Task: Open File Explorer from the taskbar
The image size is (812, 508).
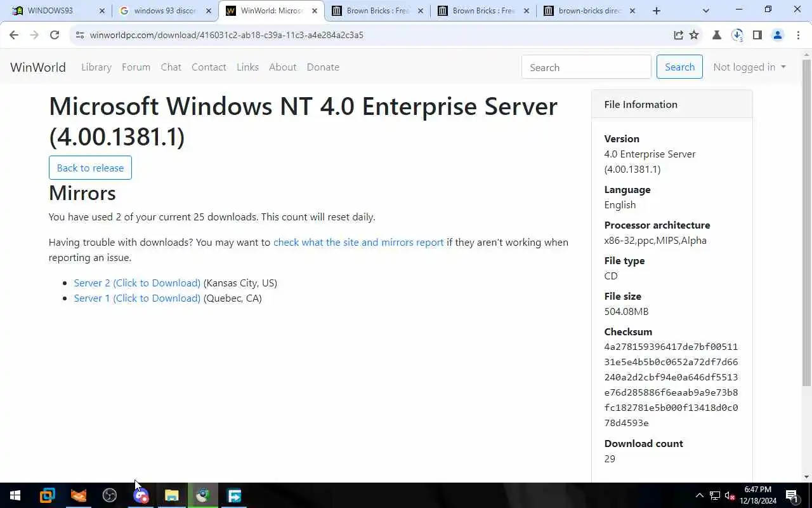Action: point(172,495)
